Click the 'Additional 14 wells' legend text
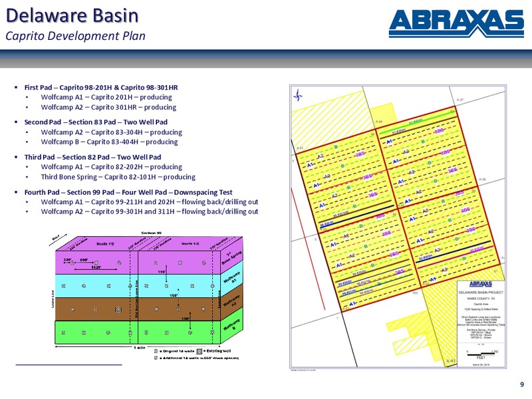Screen dimensions: 532x399 pos(199,358)
